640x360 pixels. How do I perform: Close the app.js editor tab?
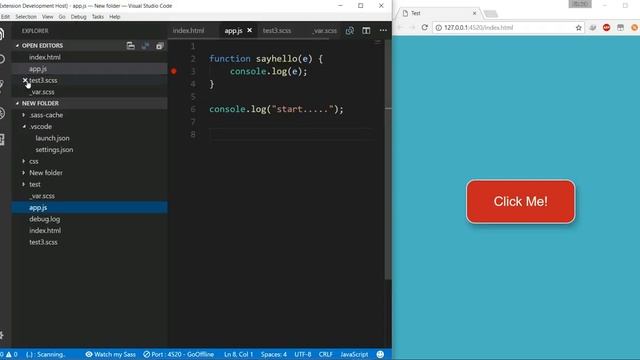[249, 30]
